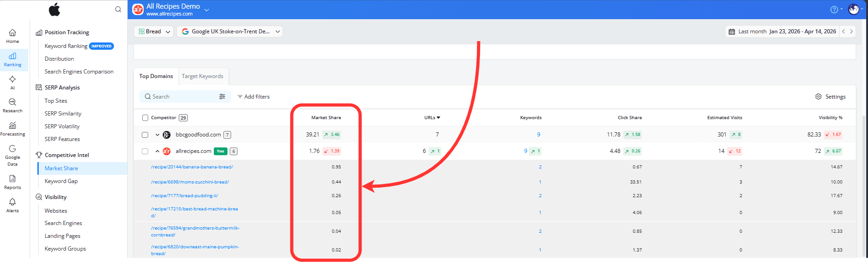Open the help question mark icon
868x262 pixels.
click(834, 10)
